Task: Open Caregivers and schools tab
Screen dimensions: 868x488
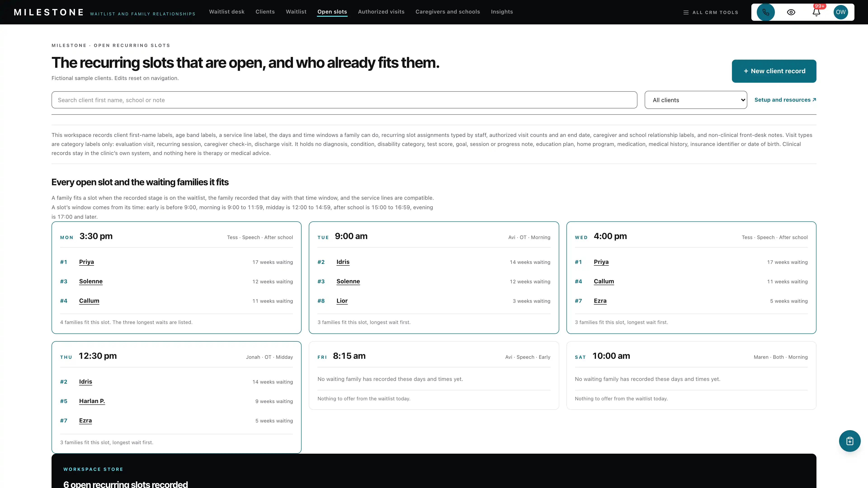Action: tap(448, 12)
